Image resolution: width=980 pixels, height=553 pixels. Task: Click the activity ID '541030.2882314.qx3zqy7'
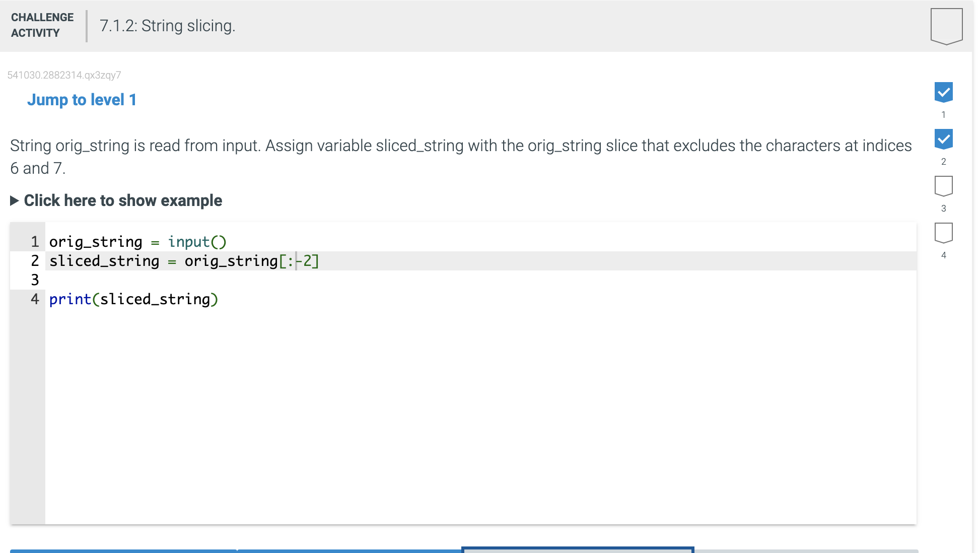64,75
